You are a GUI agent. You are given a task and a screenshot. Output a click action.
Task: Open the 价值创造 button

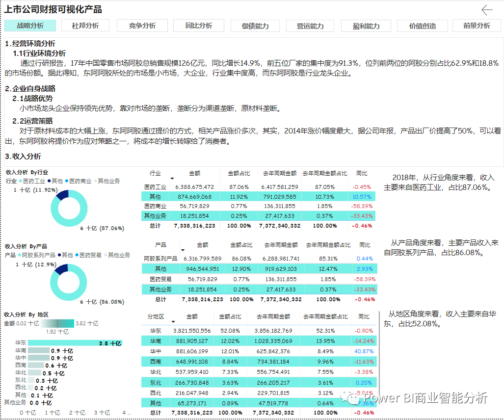[423, 26]
